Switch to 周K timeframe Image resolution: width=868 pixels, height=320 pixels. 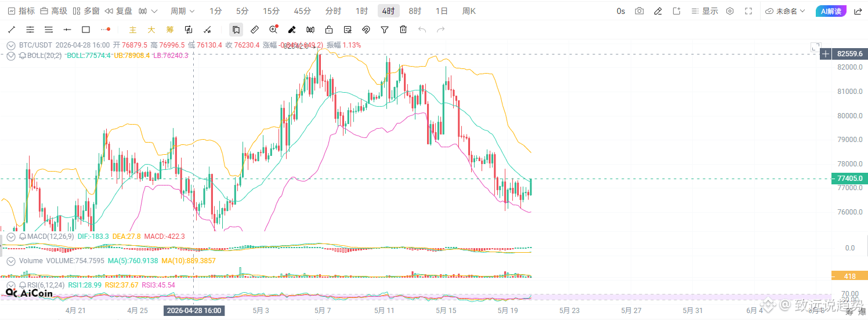(469, 11)
